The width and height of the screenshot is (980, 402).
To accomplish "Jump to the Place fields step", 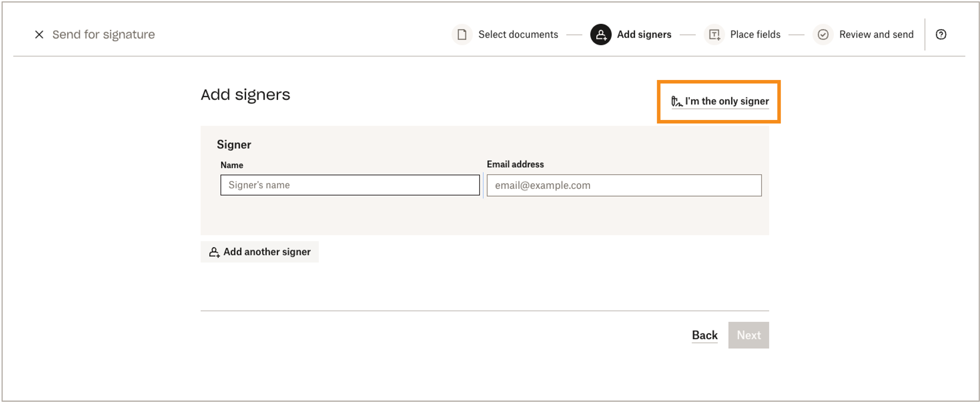I will [x=755, y=35].
